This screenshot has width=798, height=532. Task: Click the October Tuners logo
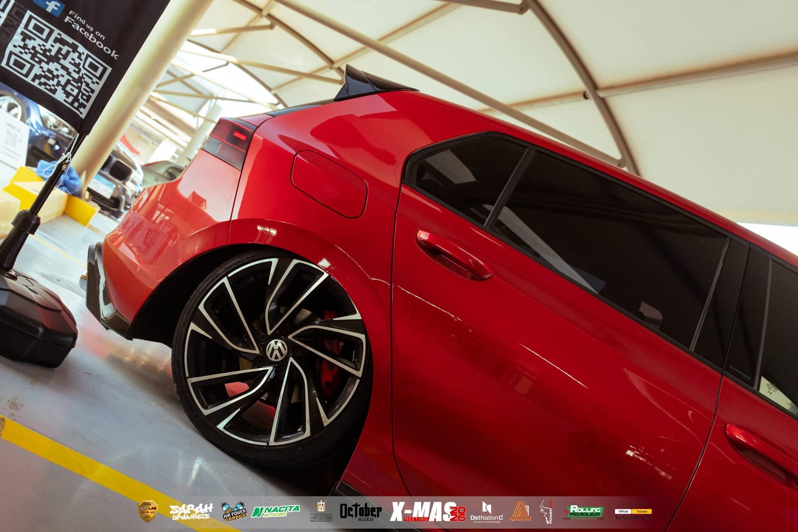click(360, 512)
